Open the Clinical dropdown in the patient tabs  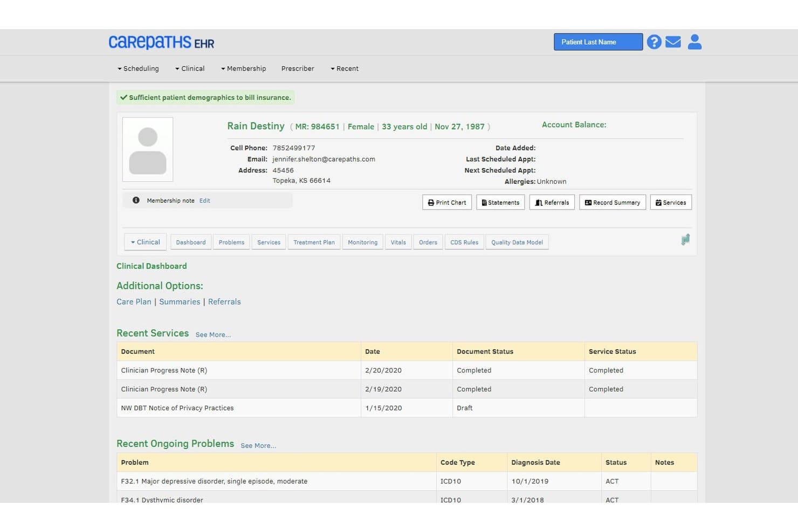pos(146,242)
